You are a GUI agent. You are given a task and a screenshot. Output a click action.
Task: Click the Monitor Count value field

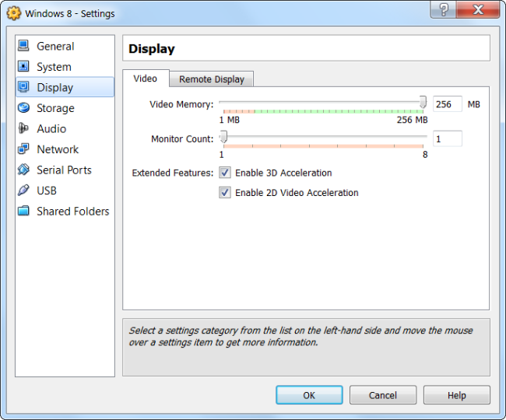448,138
